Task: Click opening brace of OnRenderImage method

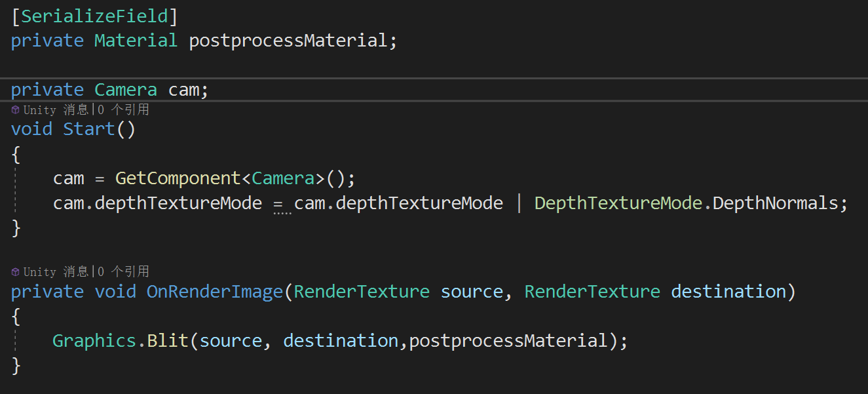Action: 16,317
